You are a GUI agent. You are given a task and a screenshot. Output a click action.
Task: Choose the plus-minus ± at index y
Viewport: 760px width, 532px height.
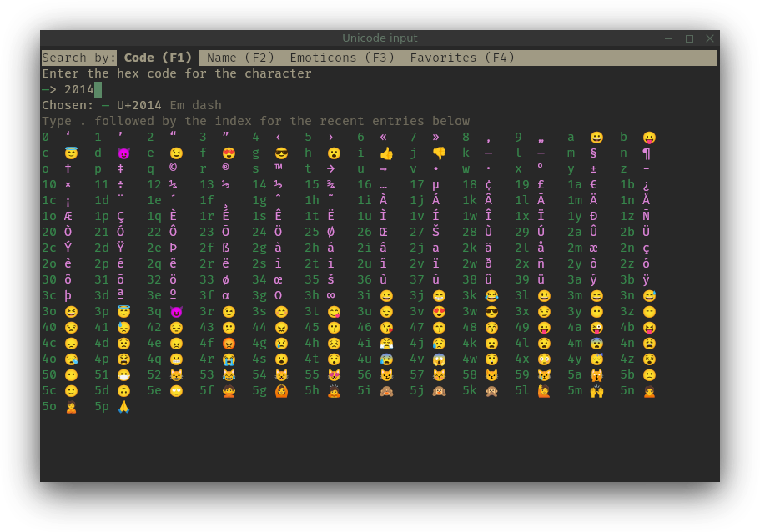click(593, 169)
